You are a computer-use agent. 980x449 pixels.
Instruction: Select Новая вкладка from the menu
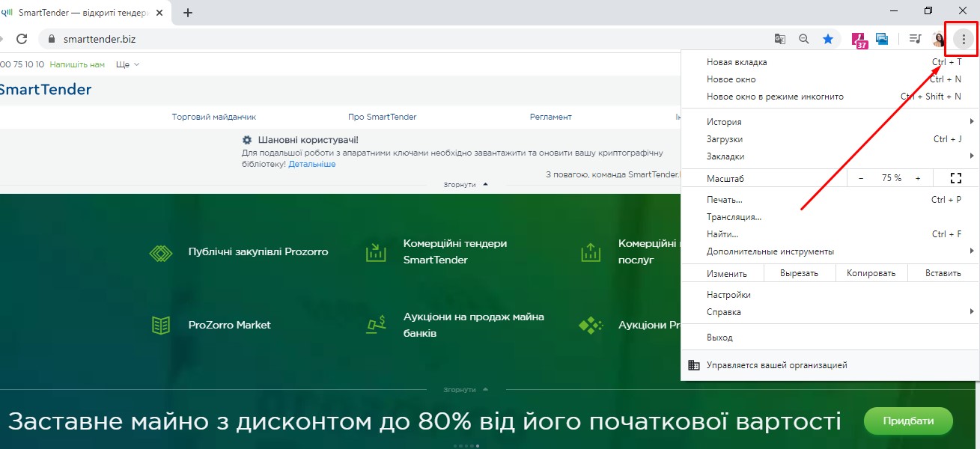pyautogui.click(x=737, y=62)
